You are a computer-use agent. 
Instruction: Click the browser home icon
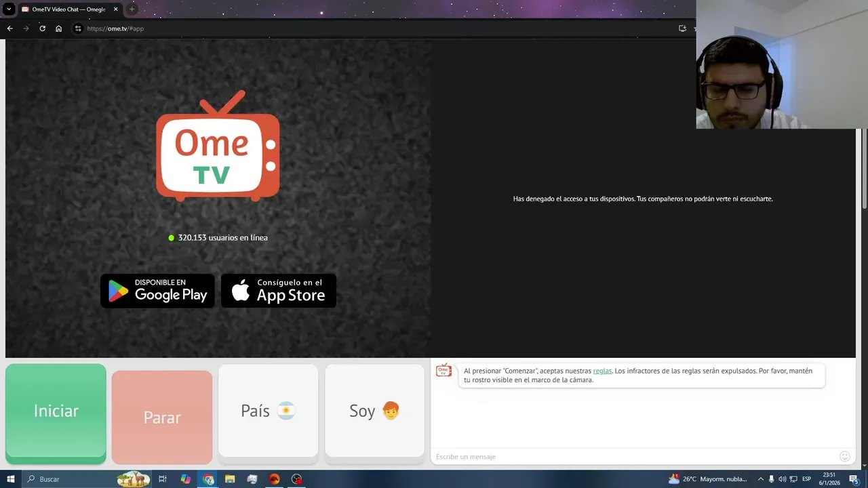tap(58, 28)
